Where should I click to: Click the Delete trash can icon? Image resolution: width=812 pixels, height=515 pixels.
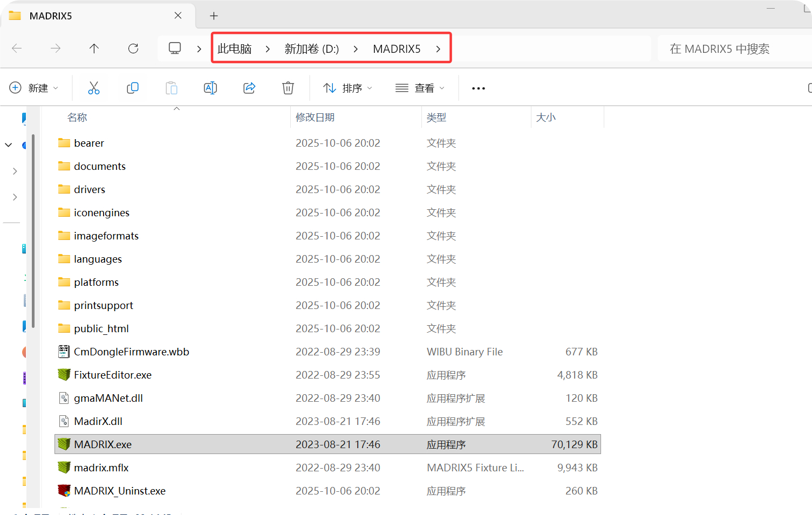tap(288, 88)
